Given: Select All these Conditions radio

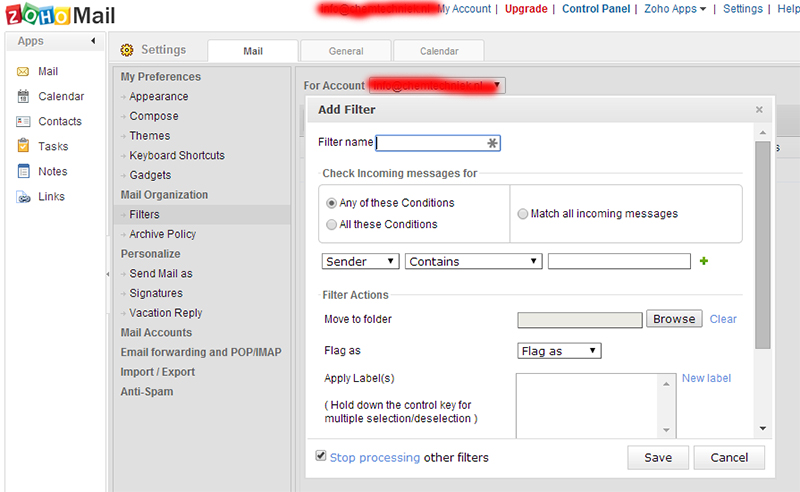Looking at the screenshot, I should click(x=332, y=225).
